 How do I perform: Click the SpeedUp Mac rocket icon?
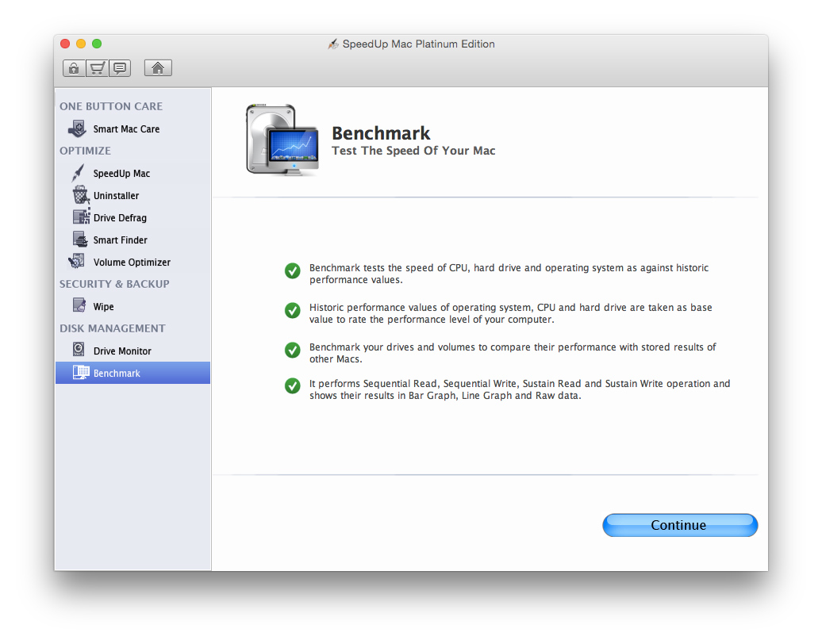pos(78,173)
